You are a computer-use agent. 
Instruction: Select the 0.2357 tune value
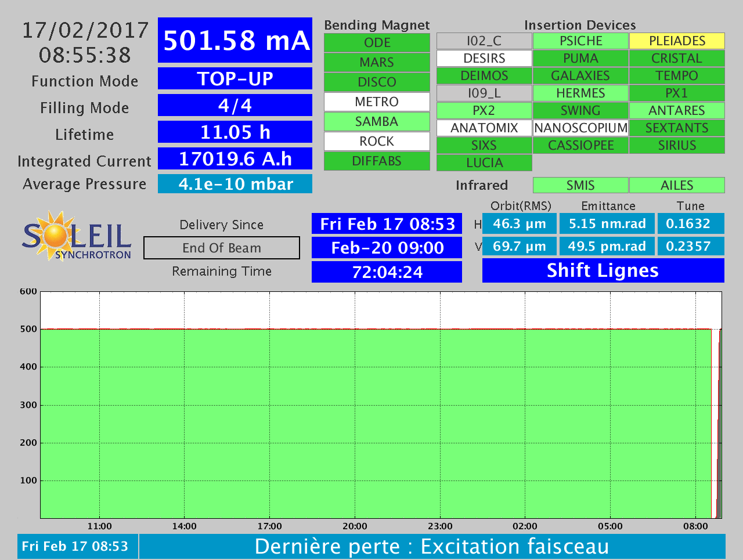click(691, 246)
